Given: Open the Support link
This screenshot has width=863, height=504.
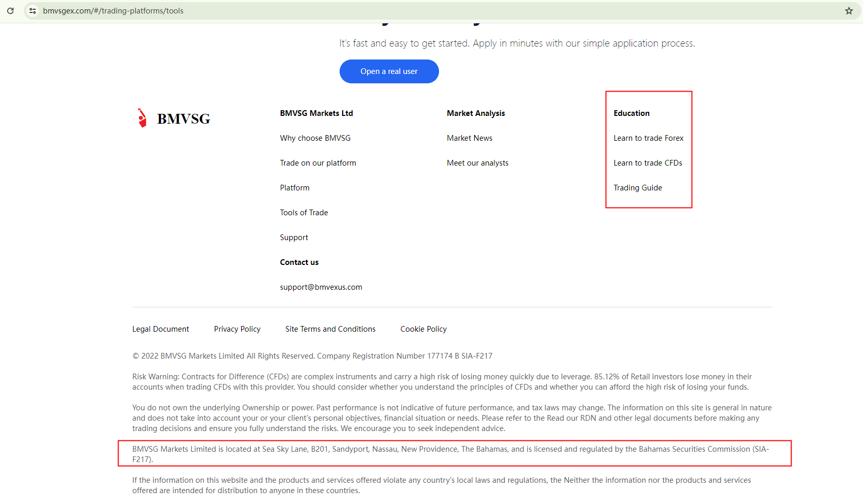Looking at the screenshot, I should 294,238.
